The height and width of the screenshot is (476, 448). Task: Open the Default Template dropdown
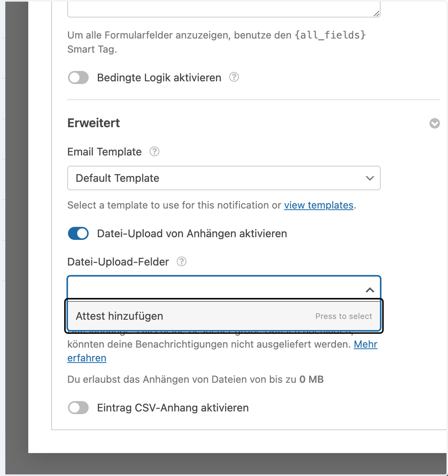click(224, 178)
